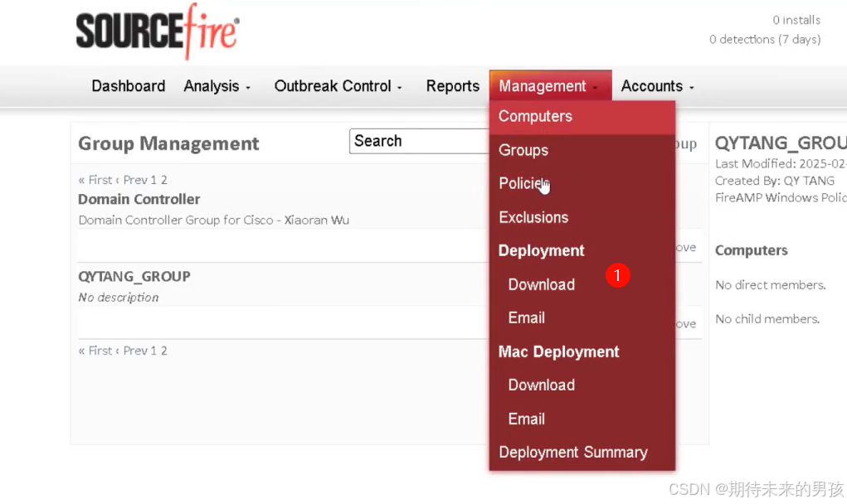Viewport: 847px width, 504px height.
Task: Go to Prev page in bottom pagination
Action: click(131, 351)
